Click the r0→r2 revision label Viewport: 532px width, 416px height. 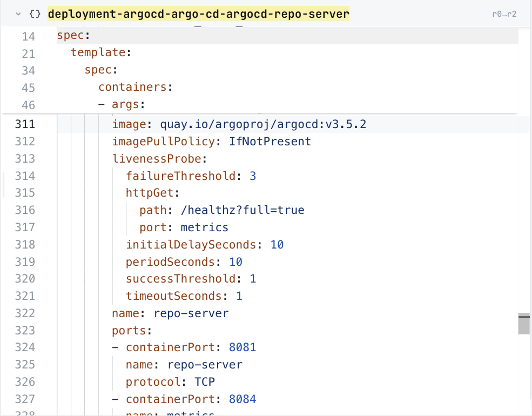(504, 14)
